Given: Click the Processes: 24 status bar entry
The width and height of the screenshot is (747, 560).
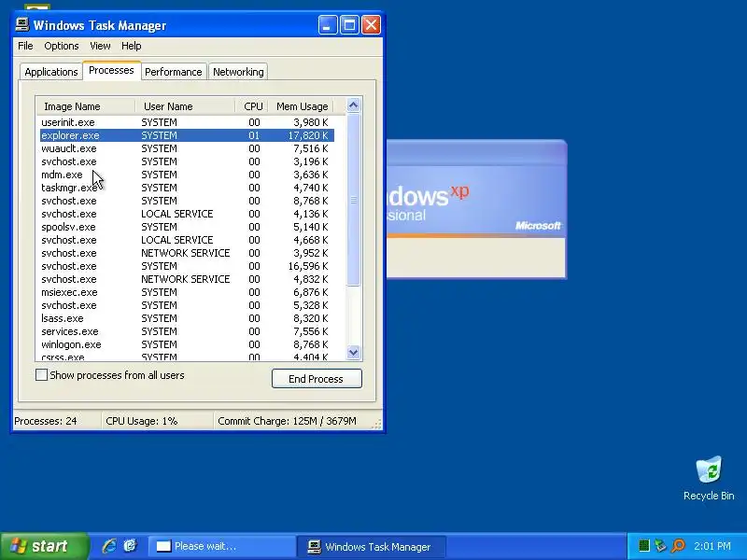Looking at the screenshot, I should pyautogui.click(x=46, y=421).
